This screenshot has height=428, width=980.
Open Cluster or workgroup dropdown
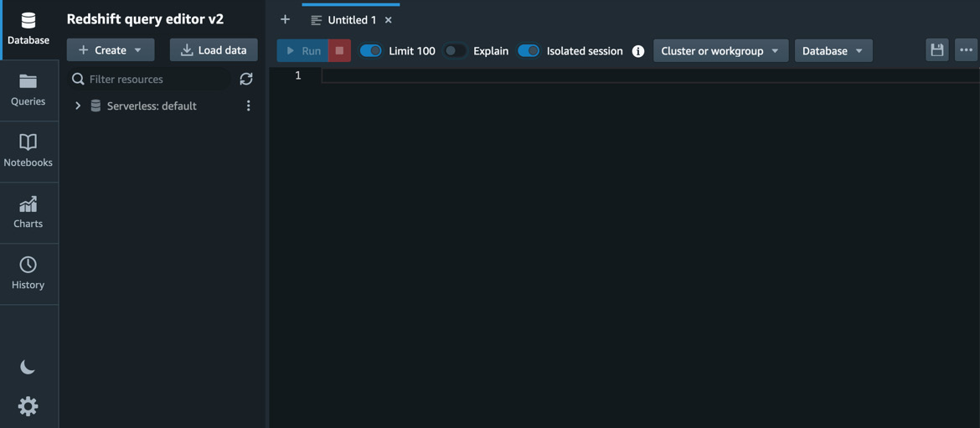720,50
